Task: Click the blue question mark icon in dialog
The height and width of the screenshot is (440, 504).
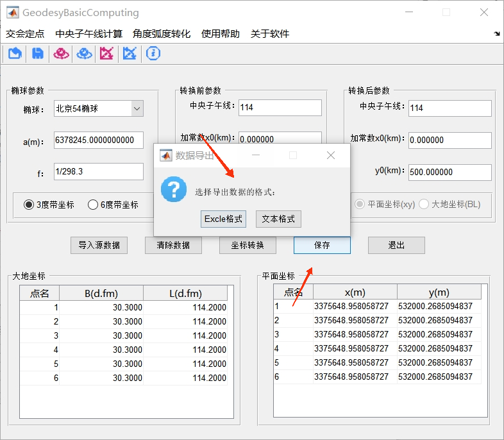Action: coord(174,189)
